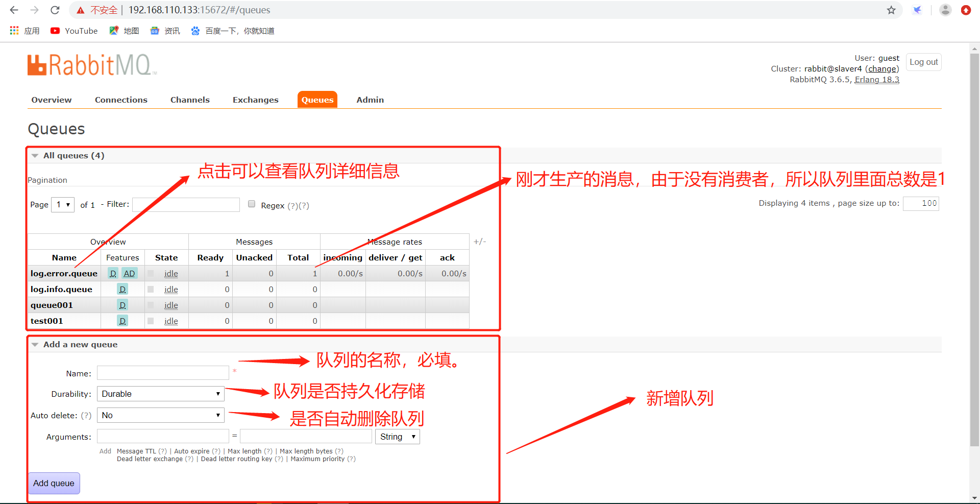Viewport: 980px width, 504px height.
Task: Open the log.error.queue details link
Action: 64,274
